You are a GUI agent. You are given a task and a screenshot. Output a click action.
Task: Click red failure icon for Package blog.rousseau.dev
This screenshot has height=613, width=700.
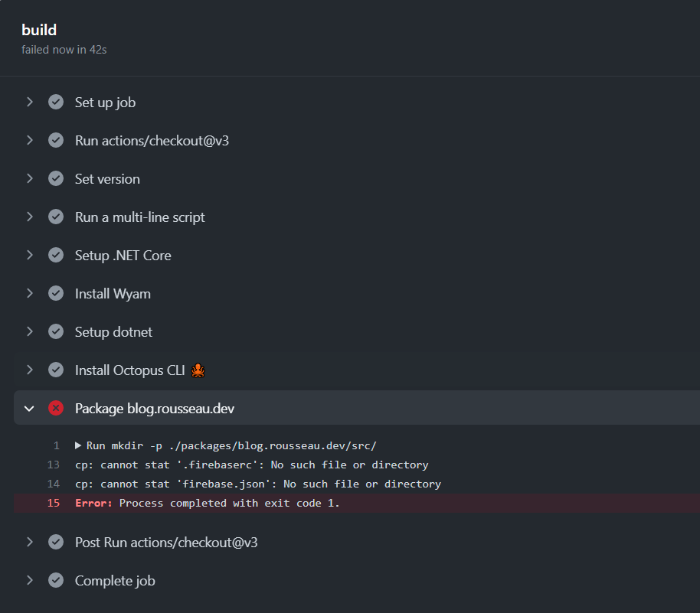point(56,408)
